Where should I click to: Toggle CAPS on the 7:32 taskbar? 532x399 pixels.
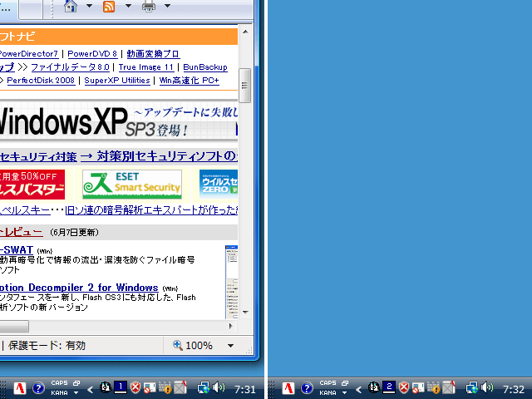pyautogui.click(x=328, y=382)
